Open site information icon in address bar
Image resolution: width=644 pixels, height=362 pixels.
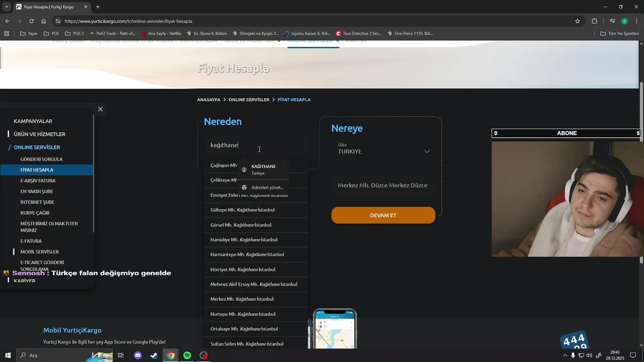click(58, 21)
